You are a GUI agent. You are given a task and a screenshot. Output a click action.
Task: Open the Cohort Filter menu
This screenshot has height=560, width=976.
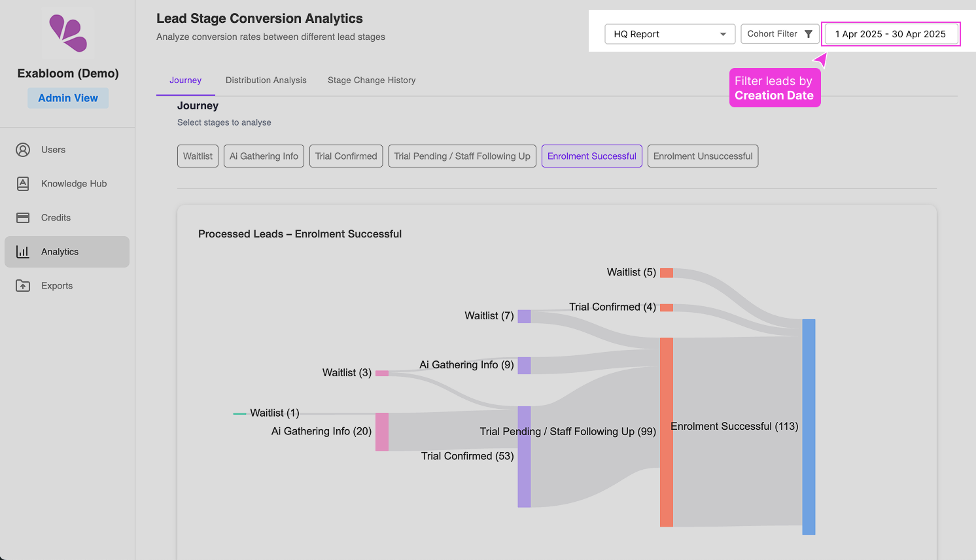click(x=778, y=34)
